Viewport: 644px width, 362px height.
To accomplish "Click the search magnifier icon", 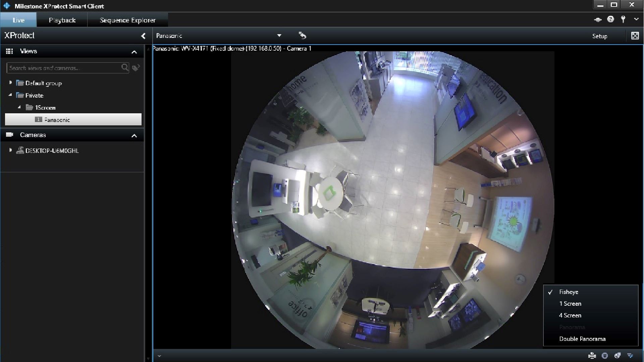I will pos(125,68).
